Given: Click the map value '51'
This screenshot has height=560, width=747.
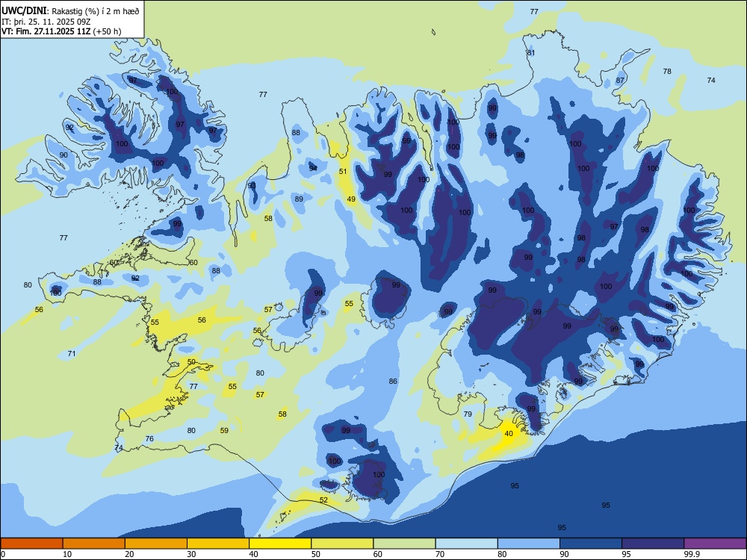Looking at the screenshot, I should click(x=343, y=172).
